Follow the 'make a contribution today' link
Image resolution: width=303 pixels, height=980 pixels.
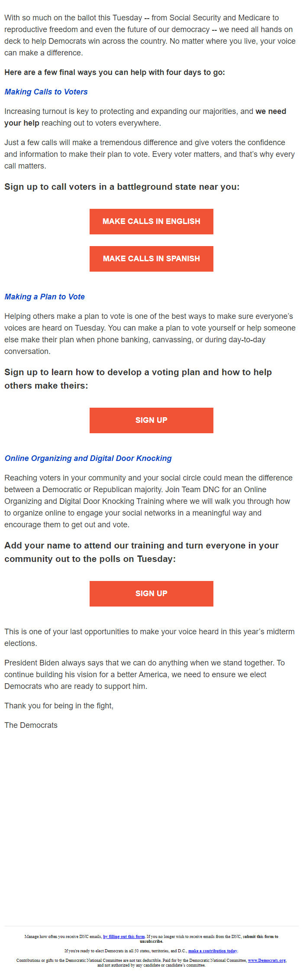(213, 951)
